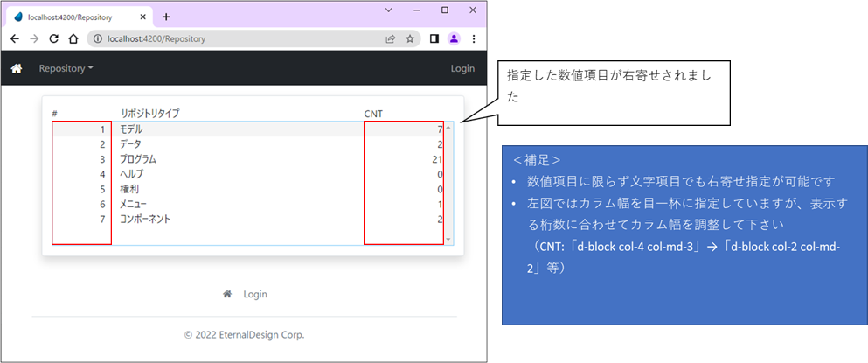Click the share icon in the address bar
868x363 pixels.
390,39
